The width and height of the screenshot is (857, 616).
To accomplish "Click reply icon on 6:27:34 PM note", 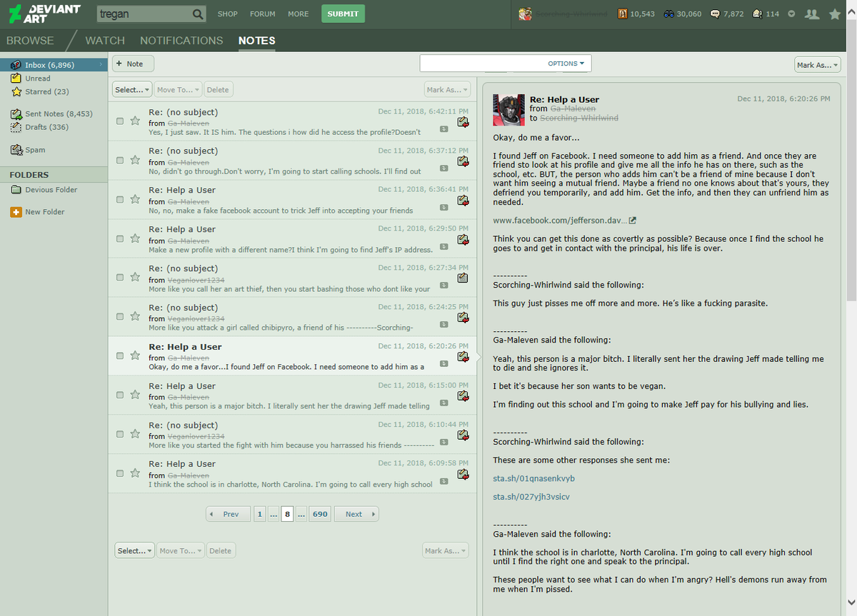I will click(463, 278).
